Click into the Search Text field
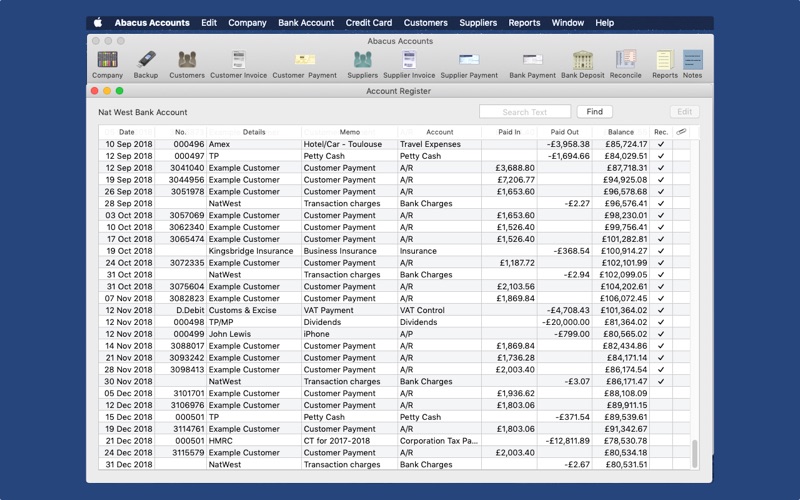800x500 pixels. pos(524,112)
